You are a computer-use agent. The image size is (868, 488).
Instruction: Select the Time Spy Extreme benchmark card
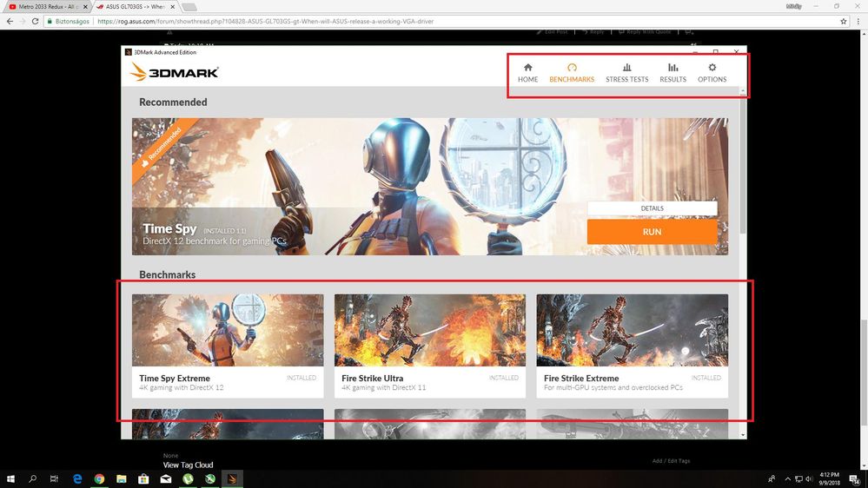click(x=228, y=346)
